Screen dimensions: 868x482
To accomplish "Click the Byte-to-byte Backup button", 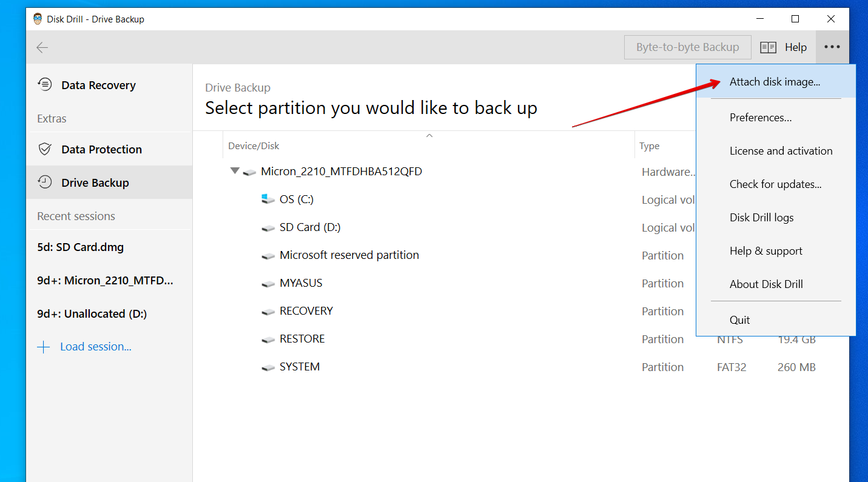I will coord(687,47).
